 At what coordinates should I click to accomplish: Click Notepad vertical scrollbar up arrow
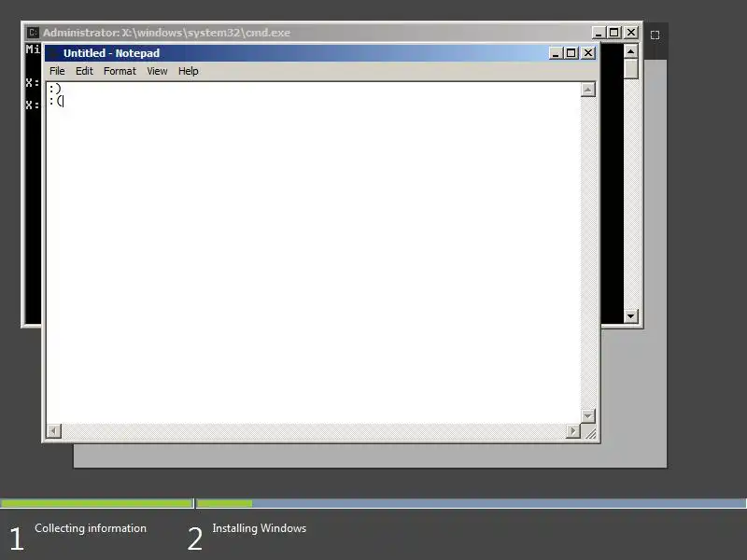point(588,90)
